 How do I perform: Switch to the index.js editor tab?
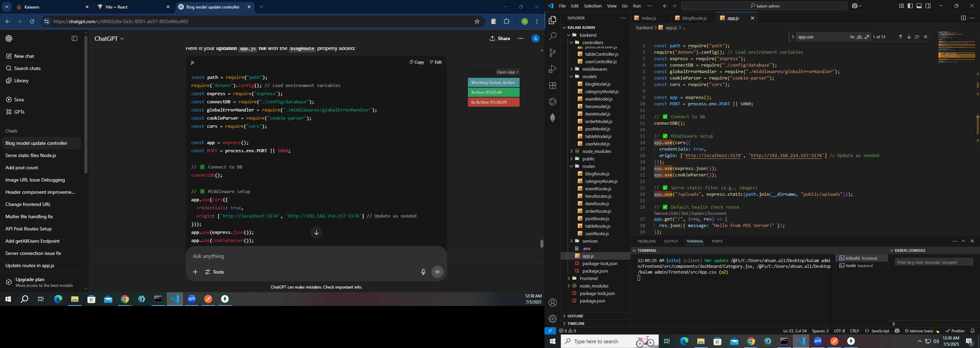(x=649, y=18)
